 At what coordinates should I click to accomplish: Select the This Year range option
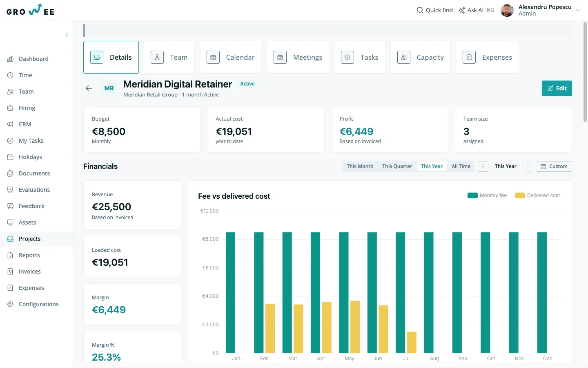[x=432, y=166]
